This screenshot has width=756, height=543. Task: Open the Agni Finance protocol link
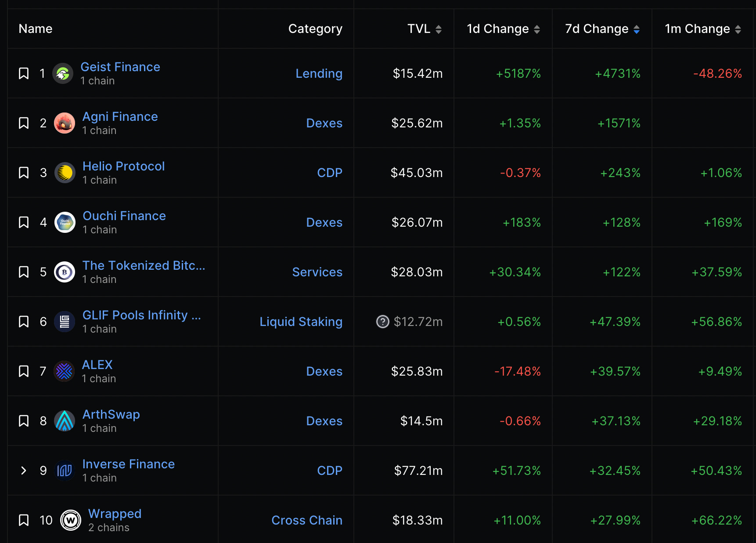click(x=120, y=116)
